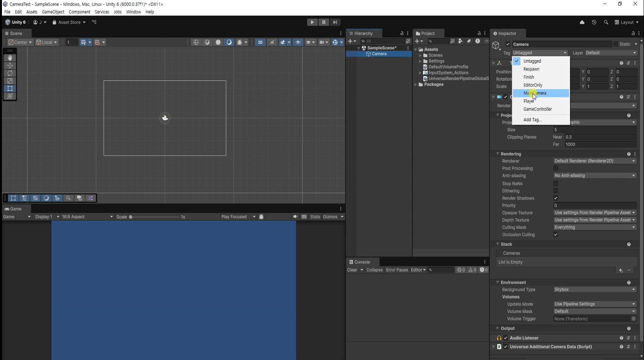Select the Rect tool in Scene
This screenshot has width=644, height=360.
[x=10, y=89]
